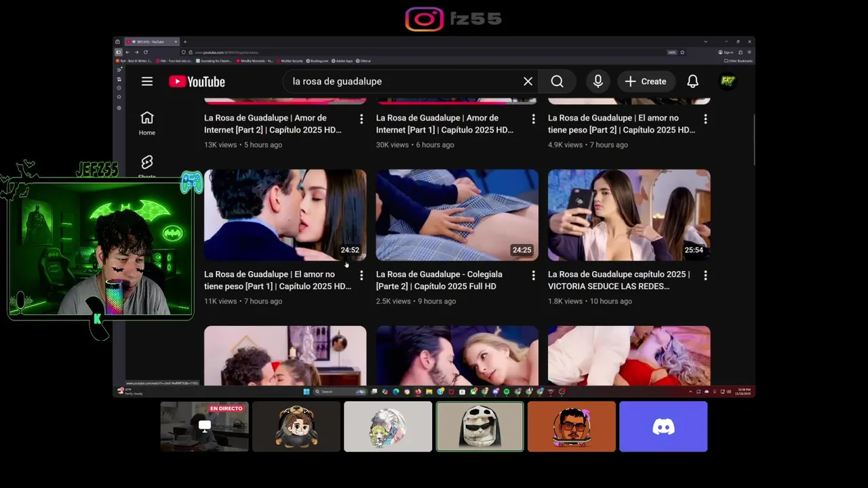Click '2.5K views • 9 hours ago' text
This screenshot has height=488, width=868.
click(x=416, y=302)
